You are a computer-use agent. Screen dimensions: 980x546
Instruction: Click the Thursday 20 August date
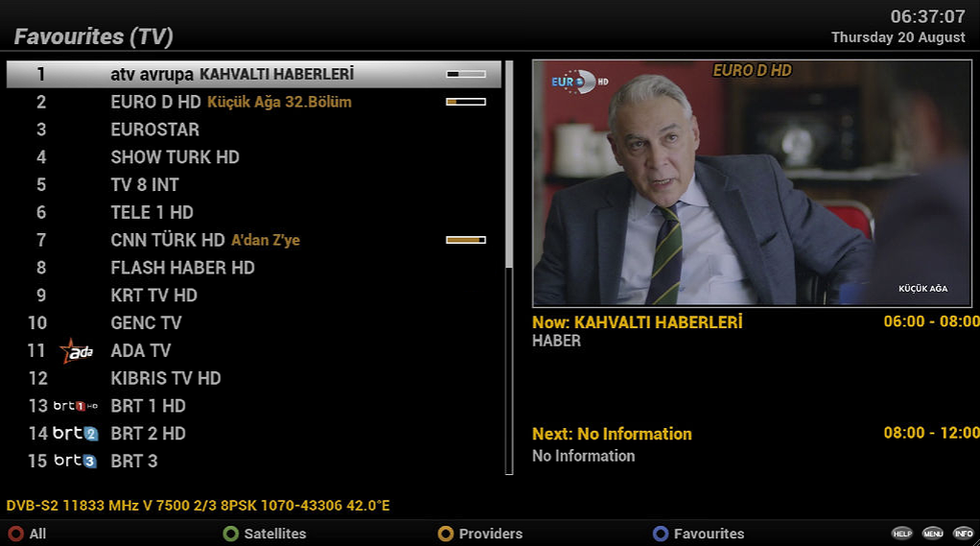pyautogui.click(x=898, y=37)
